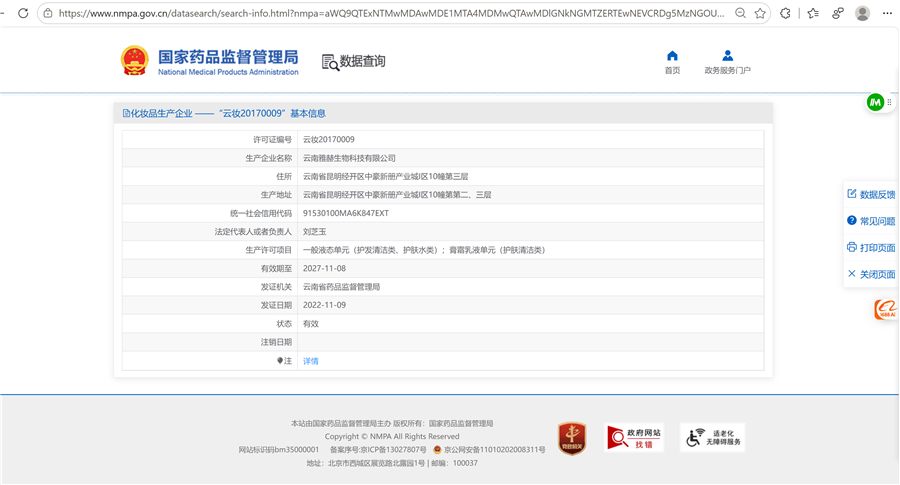Click the site info lock icon
This screenshot has width=900, height=485.
(48, 13)
